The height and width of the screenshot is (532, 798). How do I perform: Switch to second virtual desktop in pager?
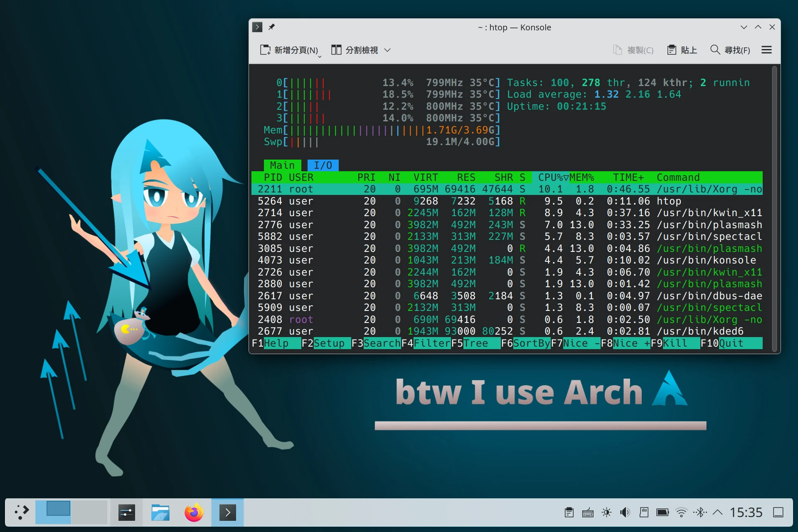pos(89,512)
